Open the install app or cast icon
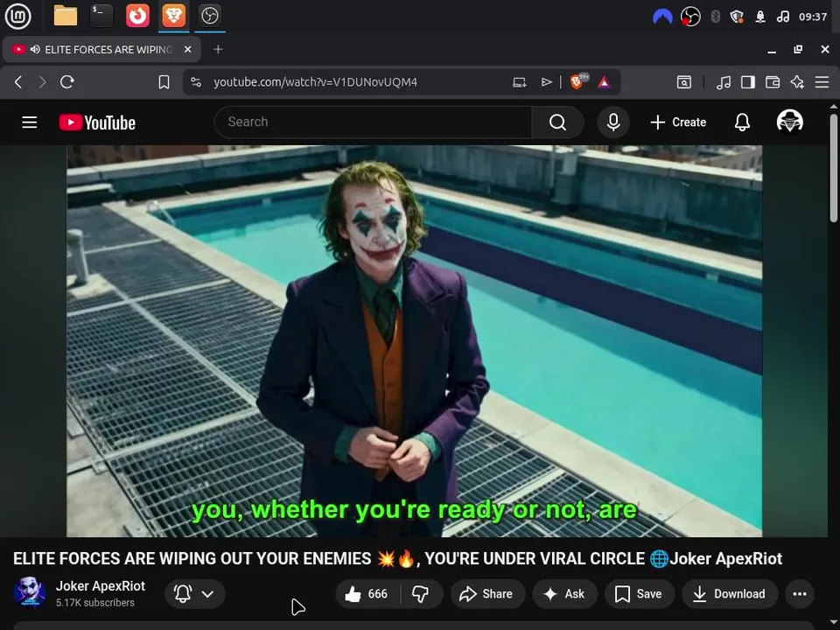This screenshot has width=840, height=630. click(519, 82)
